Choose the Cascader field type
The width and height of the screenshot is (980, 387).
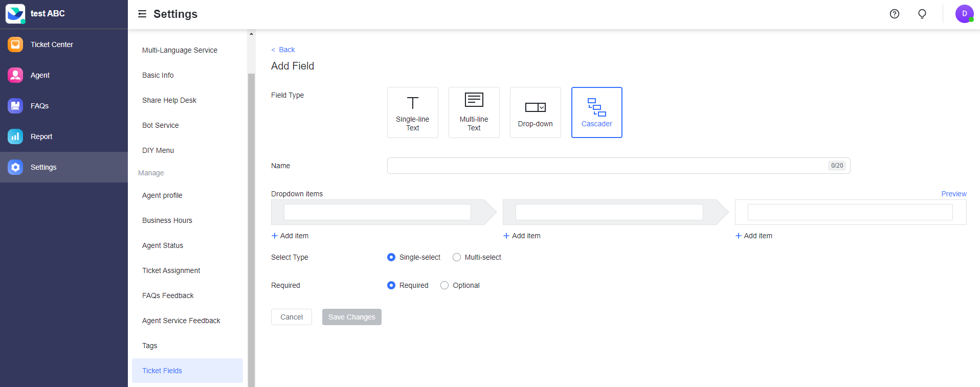(x=597, y=112)
